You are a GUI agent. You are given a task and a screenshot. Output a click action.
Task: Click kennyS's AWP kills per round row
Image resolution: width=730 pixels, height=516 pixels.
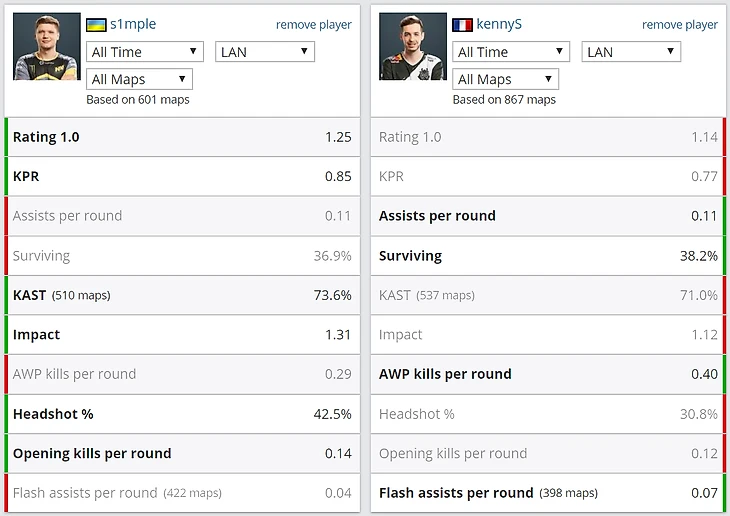[548, 374]
